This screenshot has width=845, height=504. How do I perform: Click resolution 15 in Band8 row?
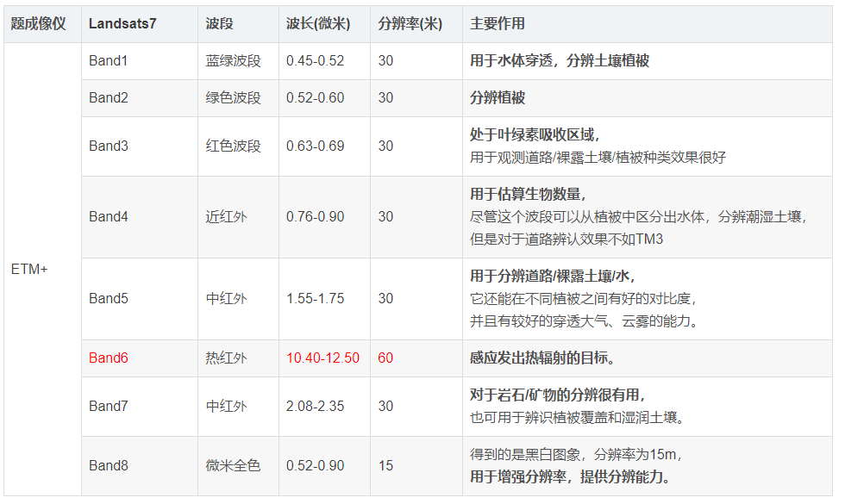[386, 466]
